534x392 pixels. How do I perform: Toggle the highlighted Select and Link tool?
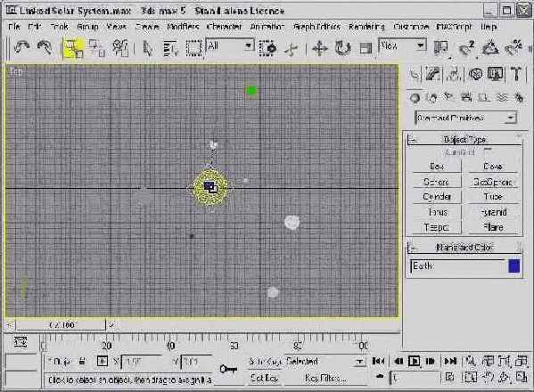click(x=74, y=47)
